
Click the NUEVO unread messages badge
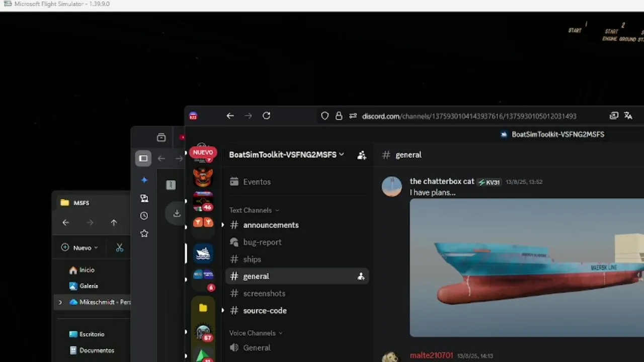[x=203, y=152]
